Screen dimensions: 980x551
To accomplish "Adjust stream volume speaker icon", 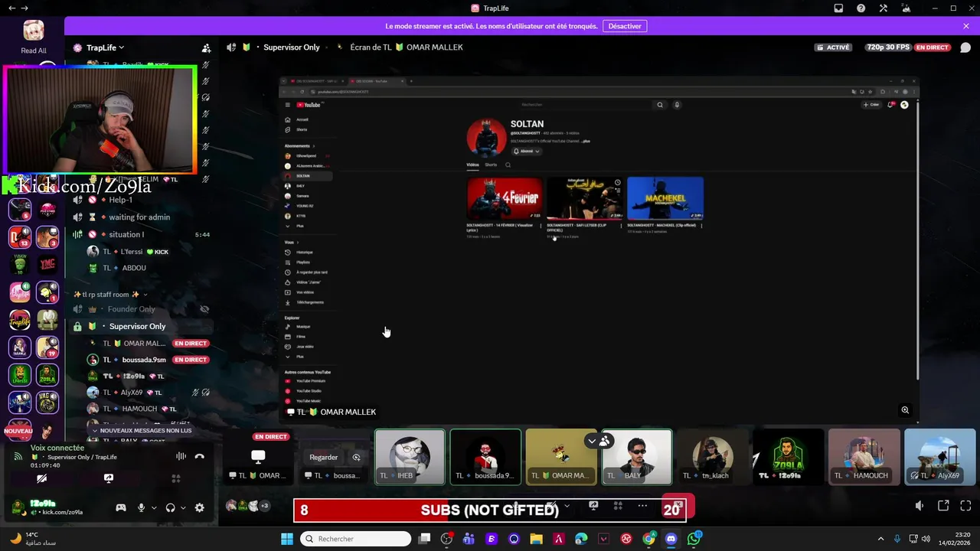I will (920, 506).
